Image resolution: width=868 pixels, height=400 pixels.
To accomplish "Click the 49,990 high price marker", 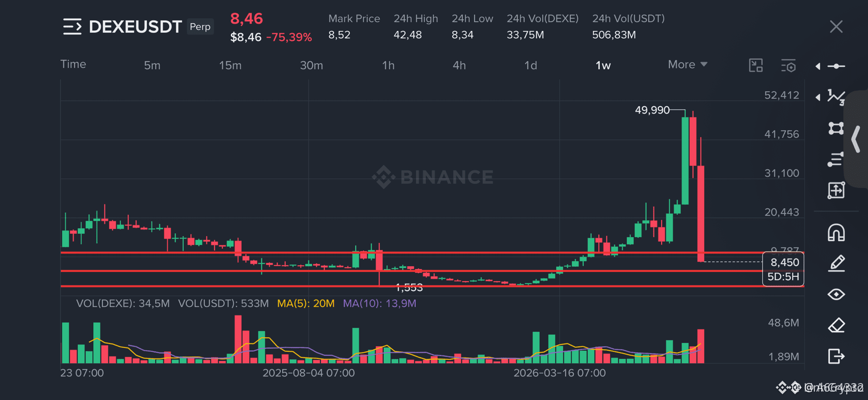I will pyautogui.click(x=652, y=110).
